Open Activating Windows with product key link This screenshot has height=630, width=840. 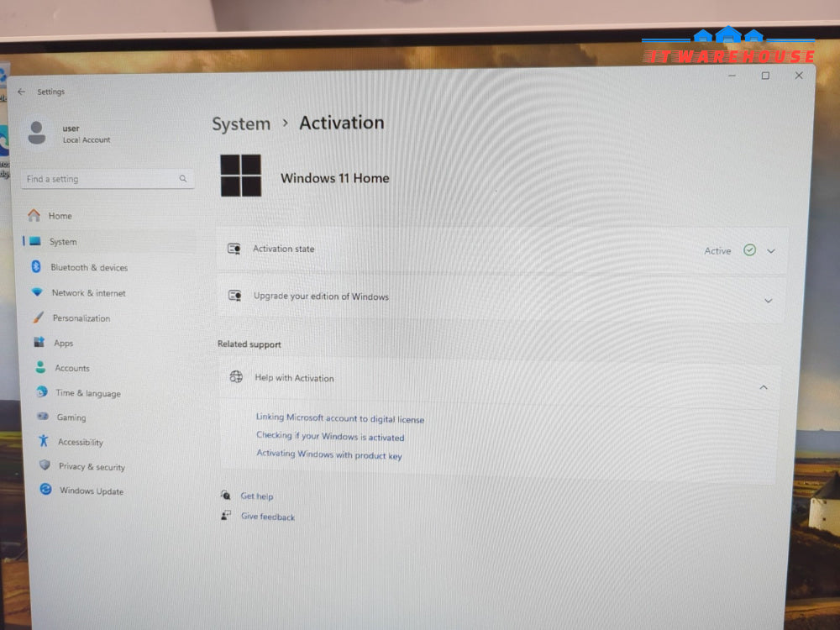pyautogui.click(x=329, y=454)
